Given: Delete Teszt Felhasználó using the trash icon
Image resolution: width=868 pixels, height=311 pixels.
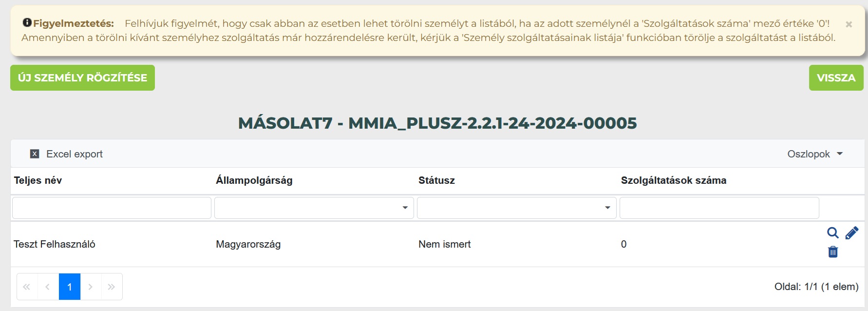Looking at the screenshot, I should pos(833,252).
